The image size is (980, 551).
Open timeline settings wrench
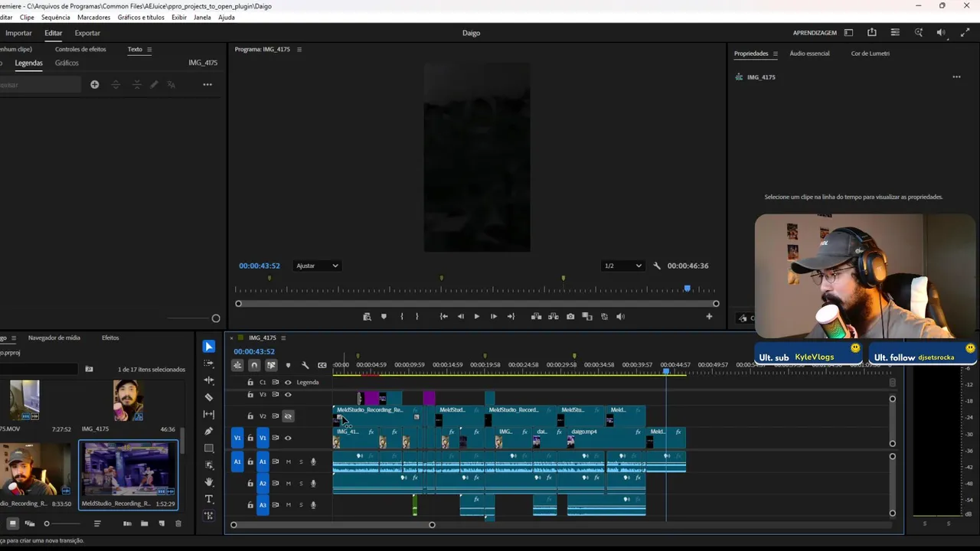[x=305, y=365]
